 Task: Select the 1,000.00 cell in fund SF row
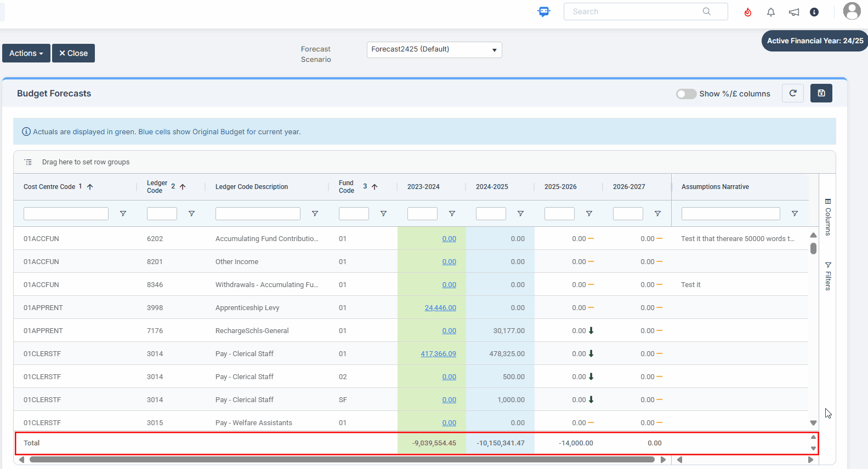(500, 400)
